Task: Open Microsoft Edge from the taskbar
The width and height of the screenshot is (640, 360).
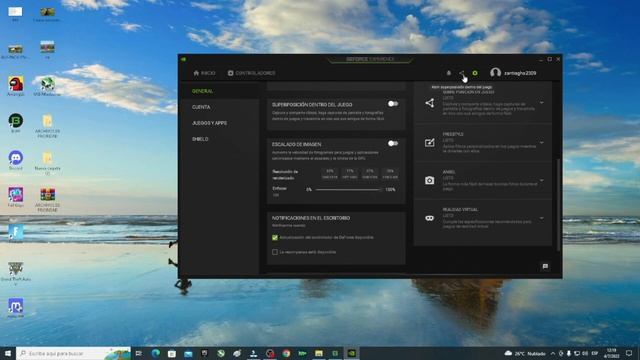Action: (x=156, y=353)
